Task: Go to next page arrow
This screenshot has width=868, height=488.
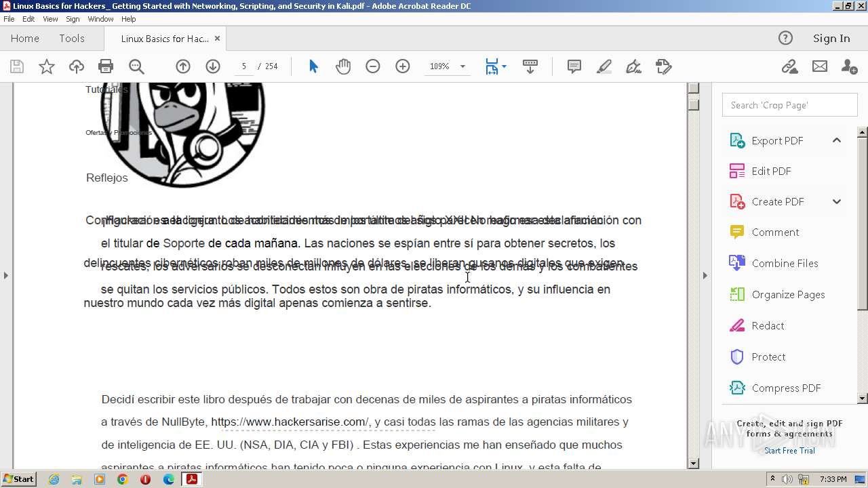Action: pyautogui.click(x=213, y=66)
